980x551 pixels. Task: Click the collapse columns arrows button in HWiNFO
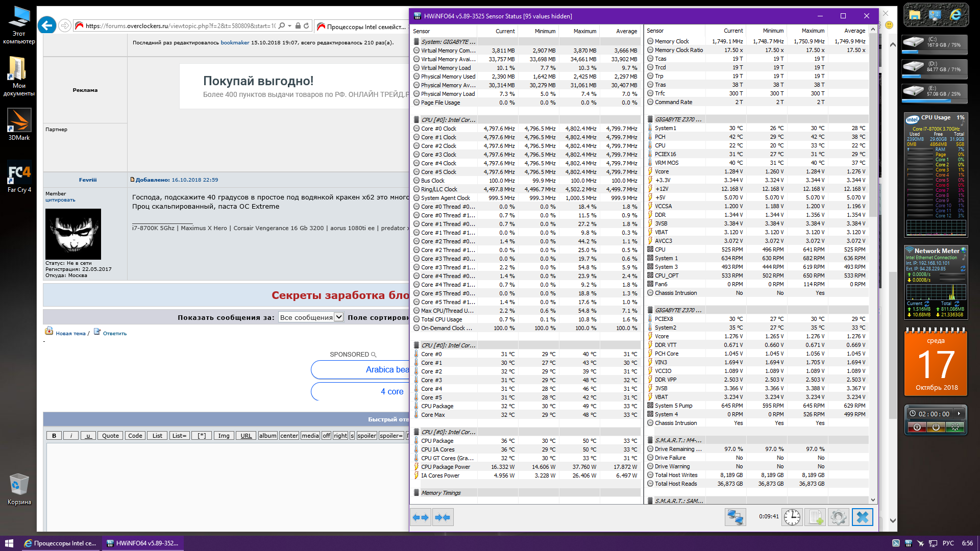coord(442,517)
